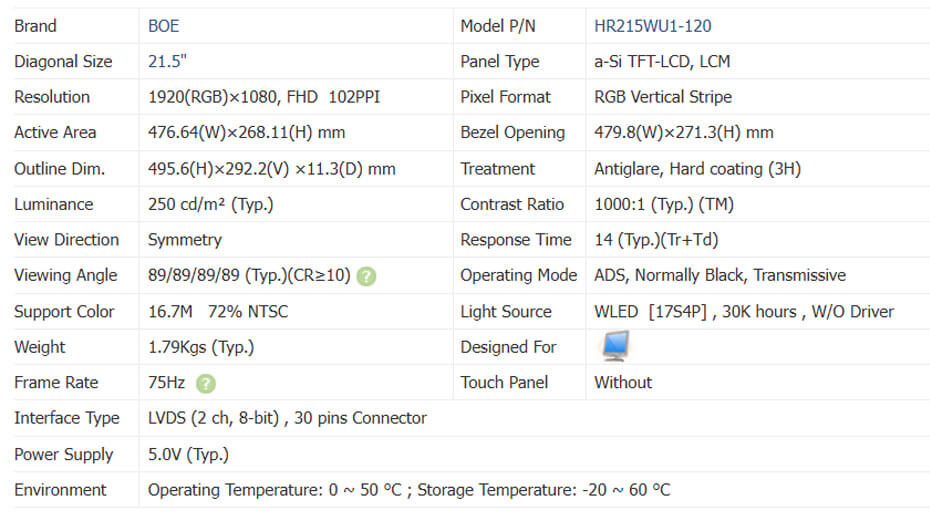930x521 pixels.
Task: Select the model number HR215WU1-120
Action: click(653, 26)
